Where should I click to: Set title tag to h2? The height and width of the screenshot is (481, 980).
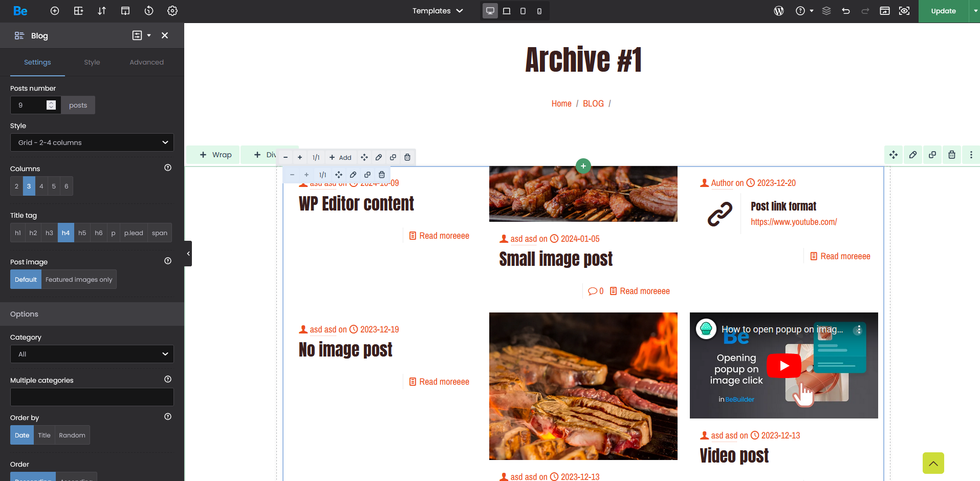pos(33,233)
